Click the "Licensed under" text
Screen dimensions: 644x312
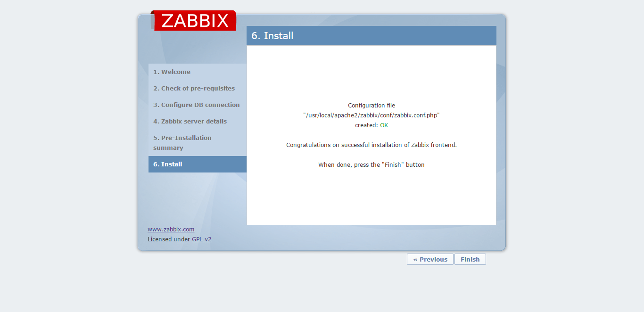169,239
